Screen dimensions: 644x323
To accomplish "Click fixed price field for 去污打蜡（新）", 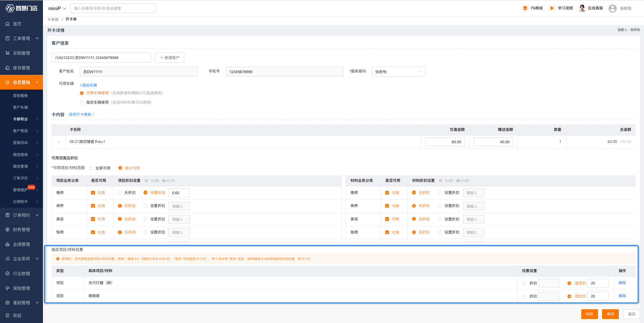I will click(x=598, y=283).
